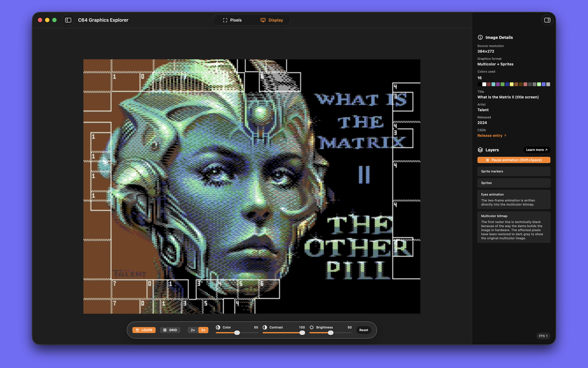Toggle the LOUPE mode
The width and height of the screenshot is (588, 368).
coord(144,330)
